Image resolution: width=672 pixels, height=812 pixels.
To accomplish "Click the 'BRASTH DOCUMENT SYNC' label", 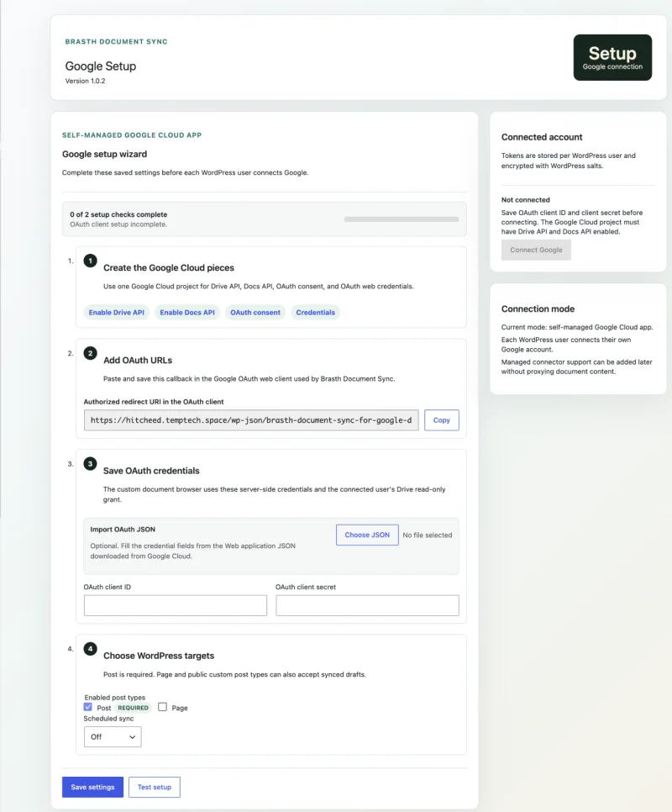I will click(x=117, y=41).
